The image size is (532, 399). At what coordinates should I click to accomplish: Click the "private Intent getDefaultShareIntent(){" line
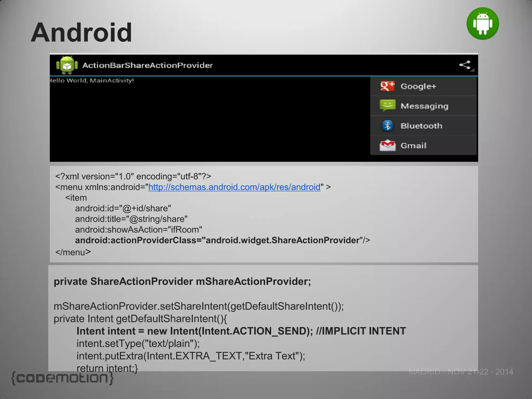pyautogui.click(x=140, y=319)
